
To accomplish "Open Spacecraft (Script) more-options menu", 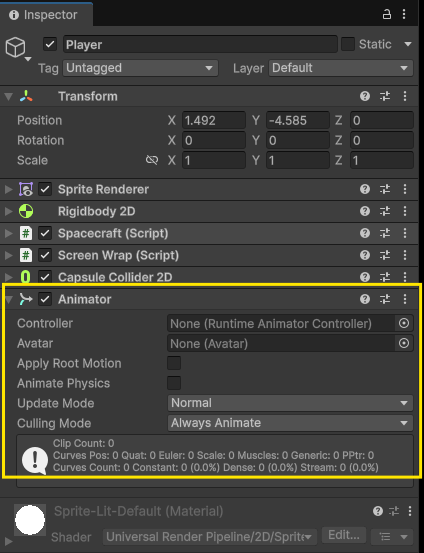I will (405, 233).
